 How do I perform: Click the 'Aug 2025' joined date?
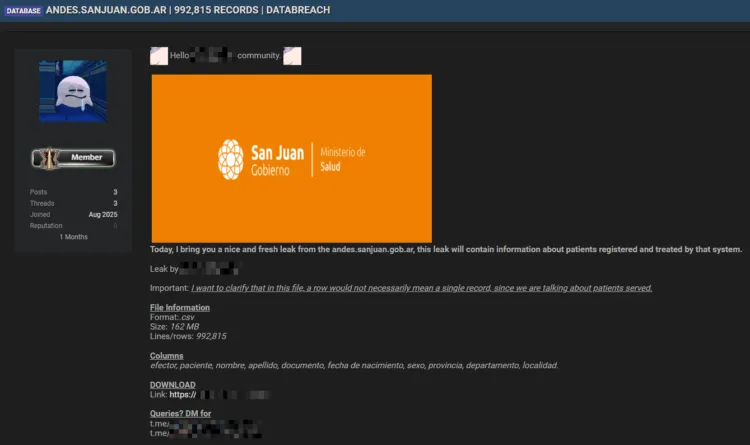[x=103, y=214]
